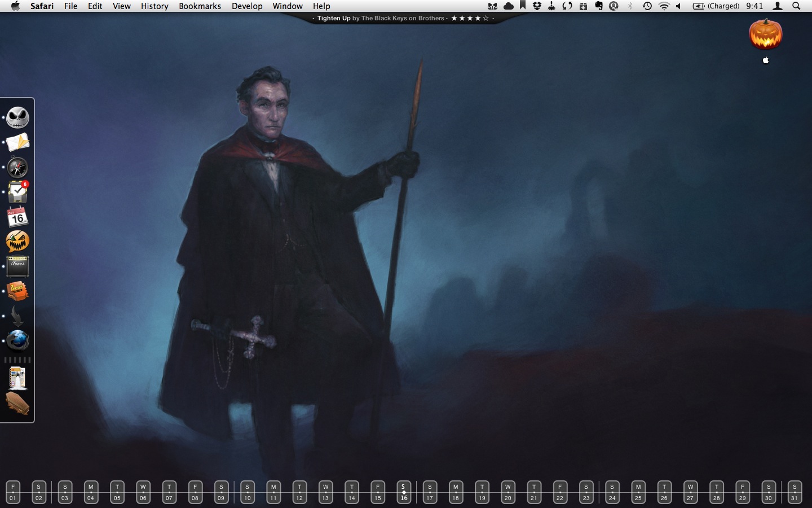
Task: Open the coffin trash icon
Action: [x=17, y=404]
